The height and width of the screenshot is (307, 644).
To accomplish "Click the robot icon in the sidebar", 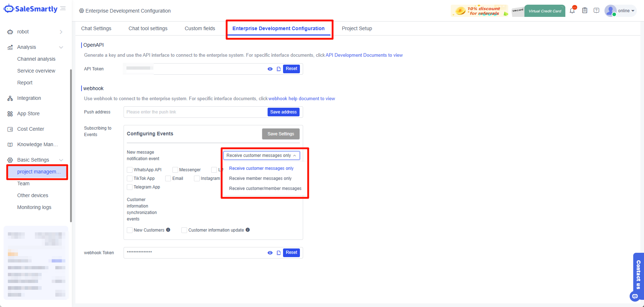I will tap(10, 32).
